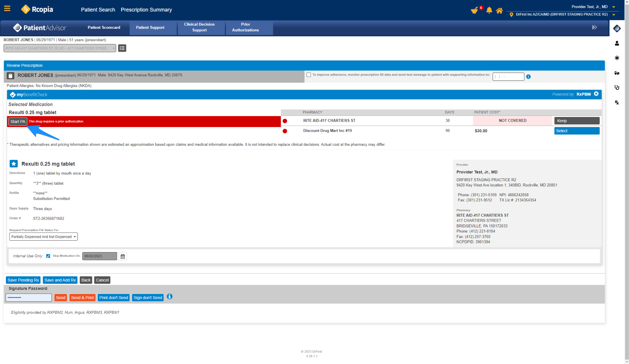Open medications pills sidebar icon
The width and height of the screenshot is (629, 364).
pyautogui.click(x=617, y=73)
